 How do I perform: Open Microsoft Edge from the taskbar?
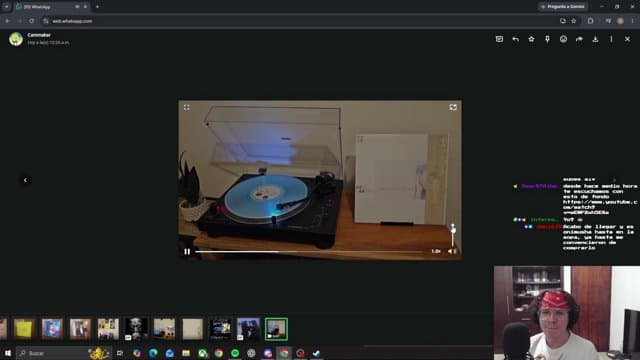click(x=153, y=353)
